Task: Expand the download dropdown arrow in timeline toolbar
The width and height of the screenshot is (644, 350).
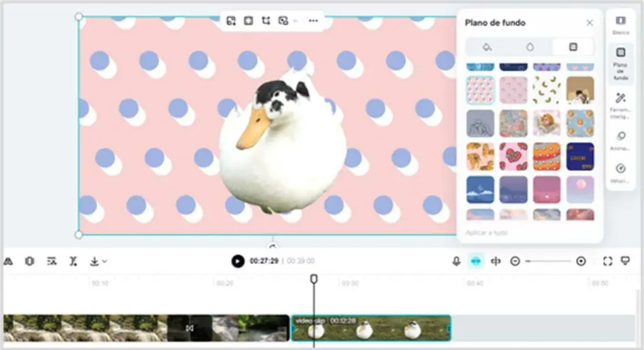Action: coord(104,261)
